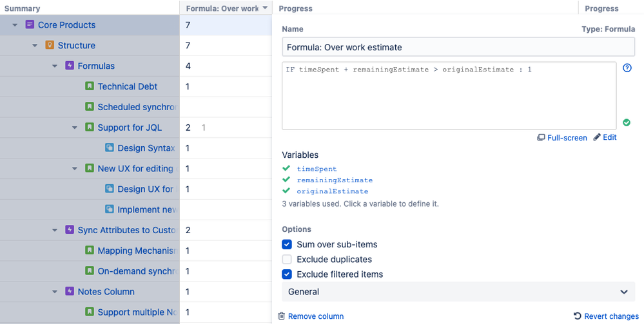Viewport: 644px width, 324px height.
Task: Open formula in Full-screen
Action: click(567, 138)
